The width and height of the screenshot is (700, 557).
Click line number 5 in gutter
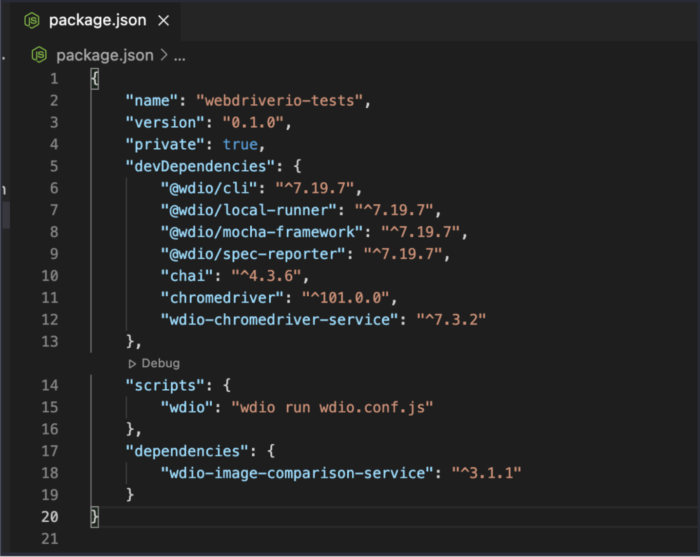(53, 166)
